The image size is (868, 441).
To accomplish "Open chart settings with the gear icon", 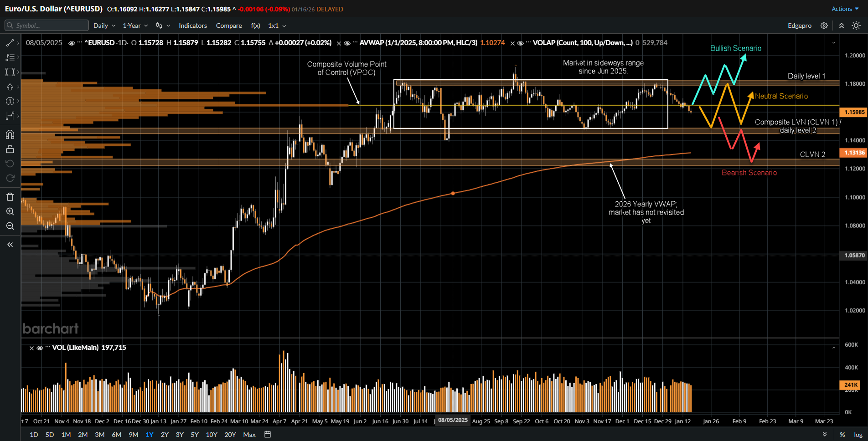I will (824, 26).
